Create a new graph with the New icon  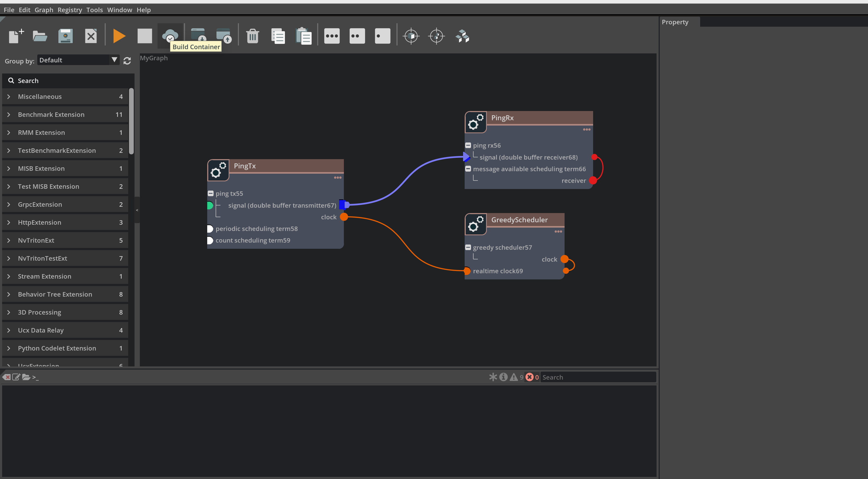[x=16, y=36]
